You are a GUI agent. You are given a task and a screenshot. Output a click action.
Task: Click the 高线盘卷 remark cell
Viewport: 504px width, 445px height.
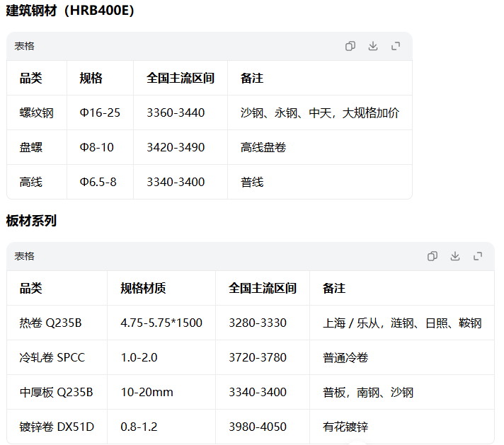point(320,147)
